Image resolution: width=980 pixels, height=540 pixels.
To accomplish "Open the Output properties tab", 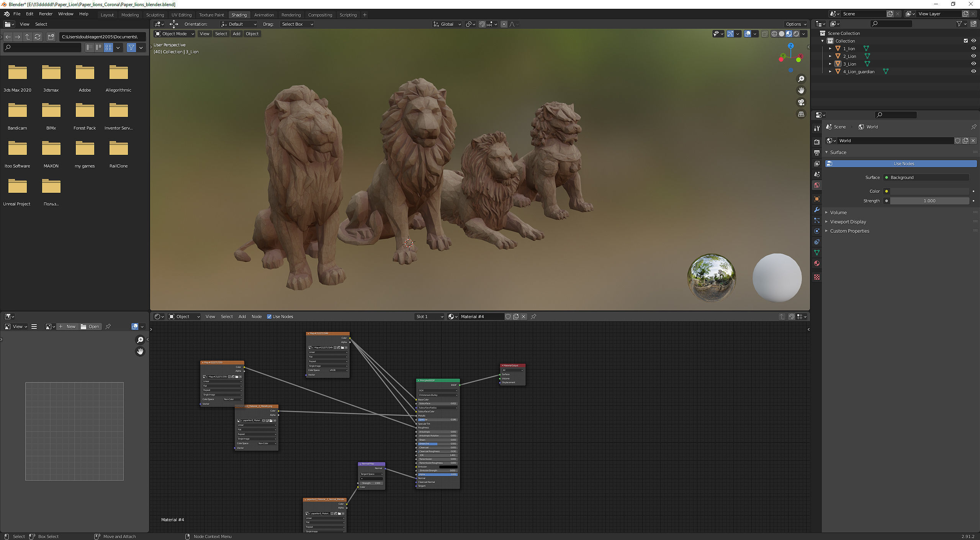I will 817,153.
